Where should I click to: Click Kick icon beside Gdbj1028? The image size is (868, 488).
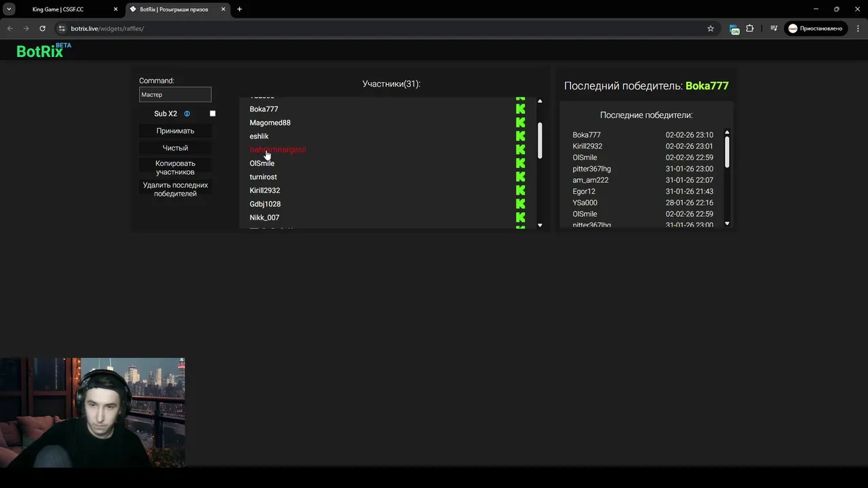520,204
